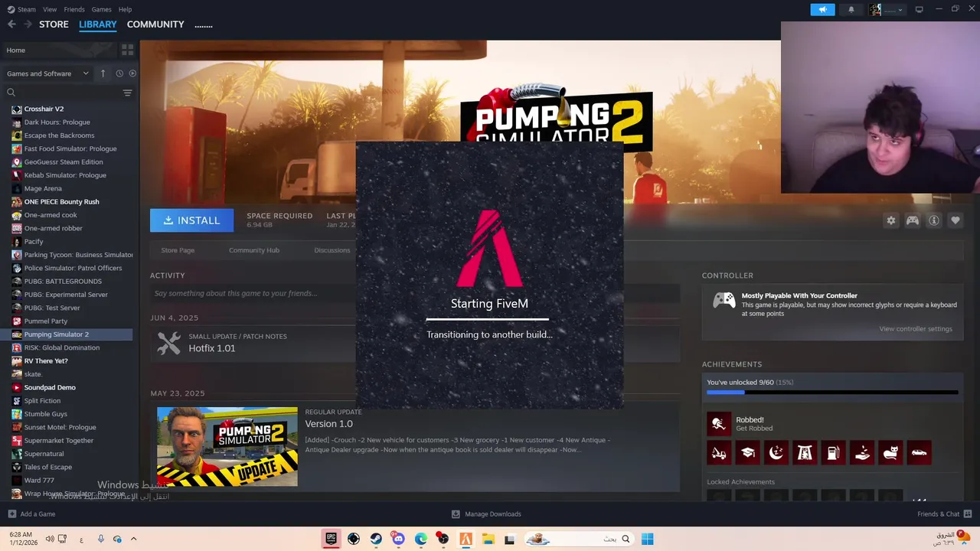The width and height of the screenshot is (980, 551).
Task: Open Discord from the taskbar
Action: click(x=398, y=539)
